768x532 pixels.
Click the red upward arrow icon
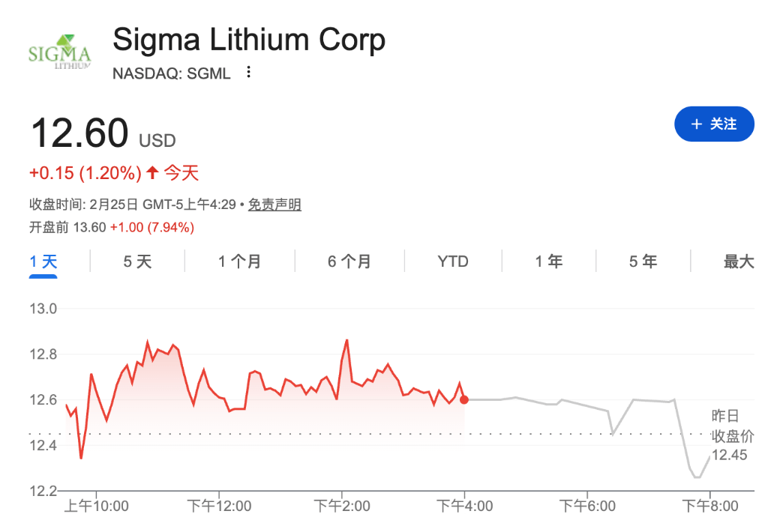pos(152,173)
